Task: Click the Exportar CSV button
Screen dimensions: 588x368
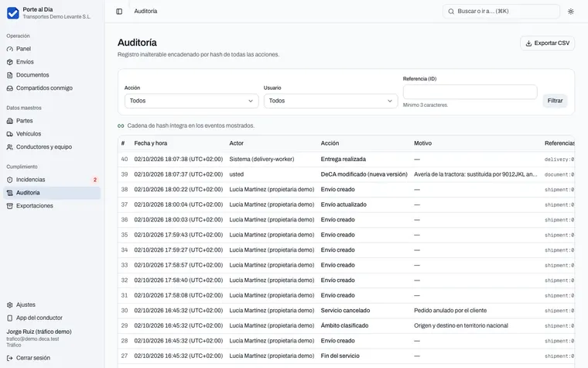Action: coord(547,43)
